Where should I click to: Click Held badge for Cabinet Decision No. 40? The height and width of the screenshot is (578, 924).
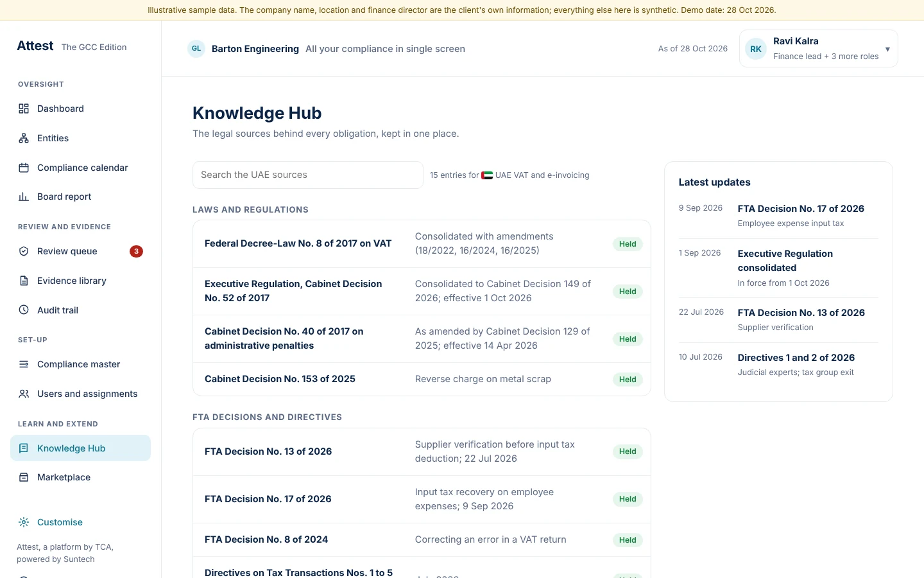[x=628, y=339]
